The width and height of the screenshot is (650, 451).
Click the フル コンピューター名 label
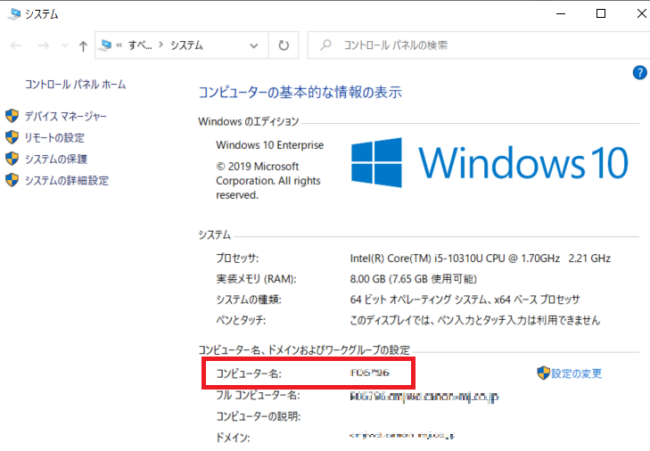pyautogui.click(x=258, y=395)
